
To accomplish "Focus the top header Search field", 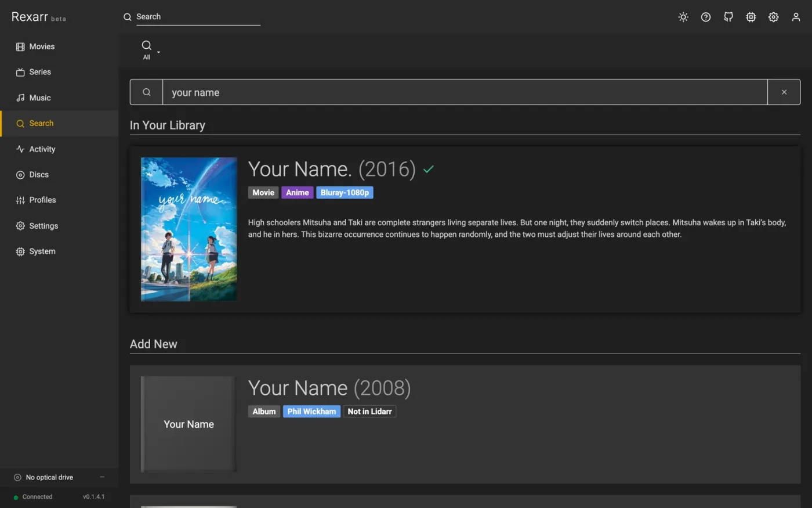I will (198, 17).
